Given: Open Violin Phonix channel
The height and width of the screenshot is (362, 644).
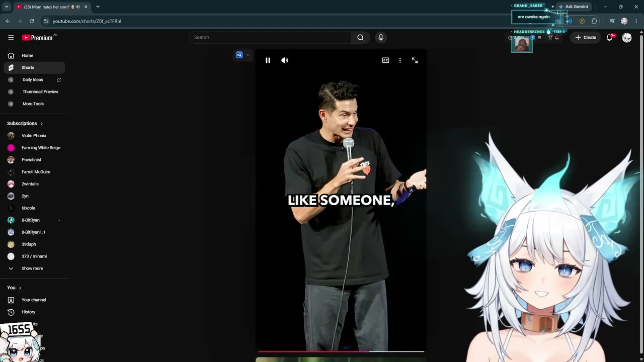Looking at the screenshot, I should coord(34,136).
